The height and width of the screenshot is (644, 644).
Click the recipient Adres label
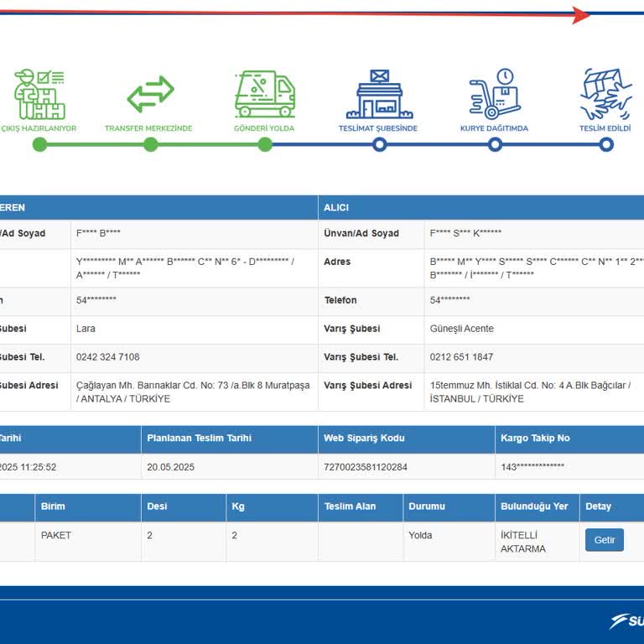337,262
